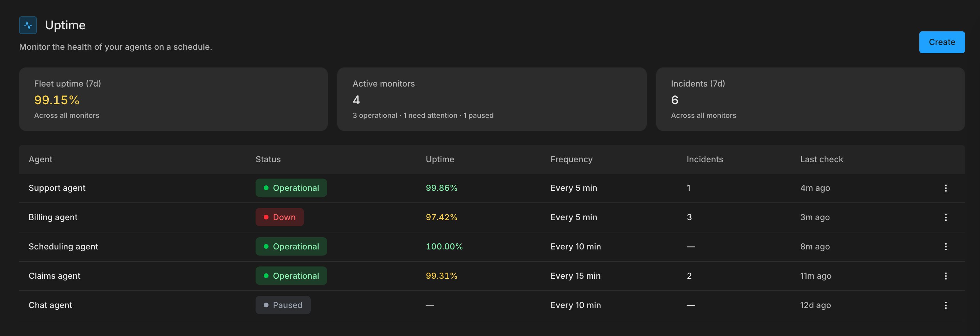Click the 4m ago last check cell
Screen dimensions: 980x336
[815, 188]
